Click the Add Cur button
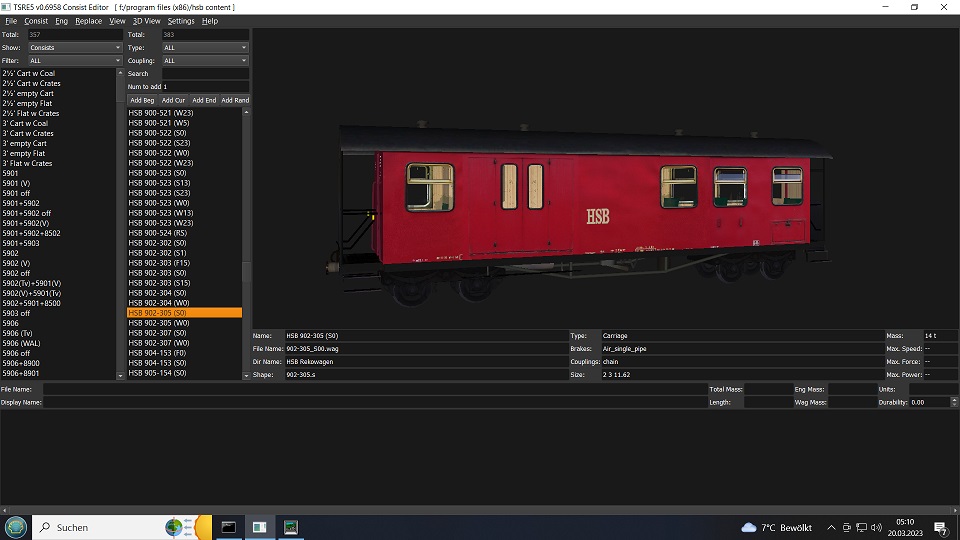Screen dimensions: 960x540 tap(173, 100)
